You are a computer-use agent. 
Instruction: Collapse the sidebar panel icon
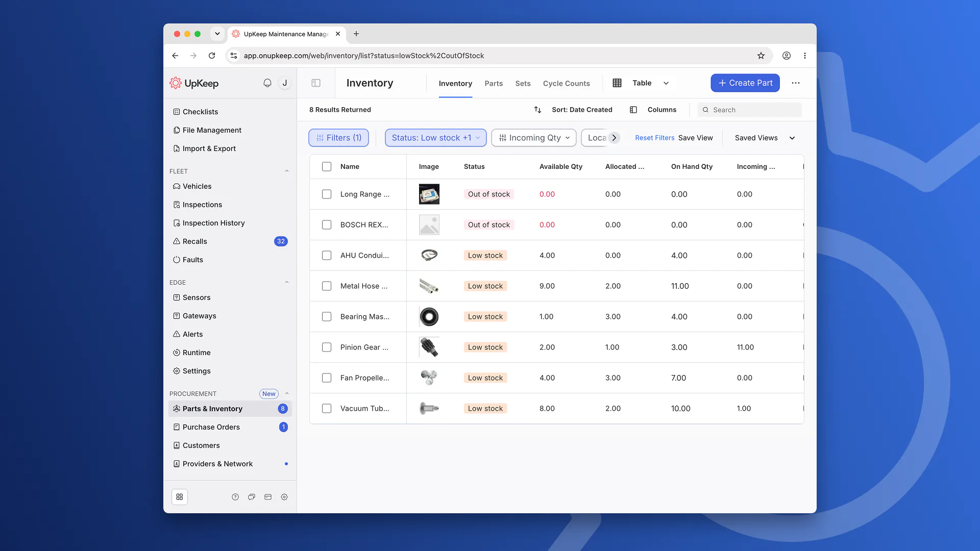coord(316,83)
